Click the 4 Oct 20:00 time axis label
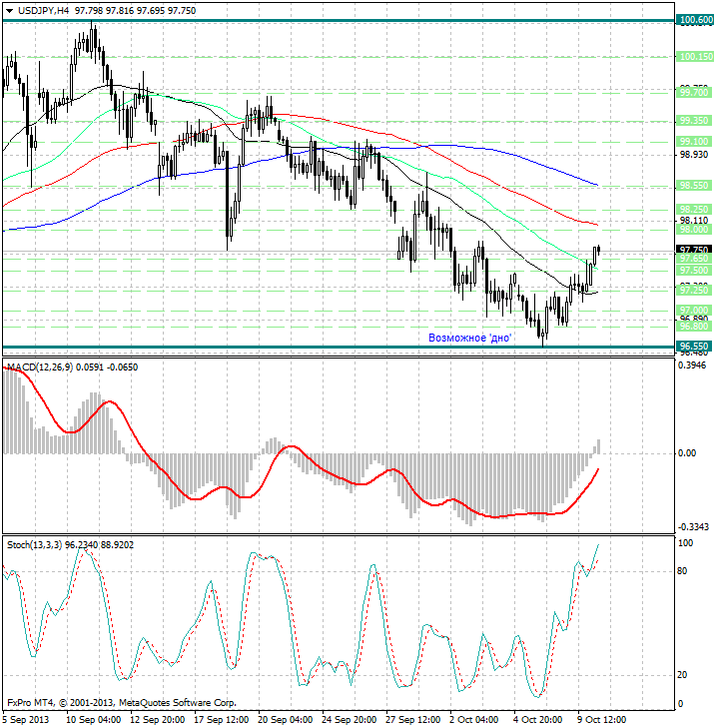 (538, 720)
